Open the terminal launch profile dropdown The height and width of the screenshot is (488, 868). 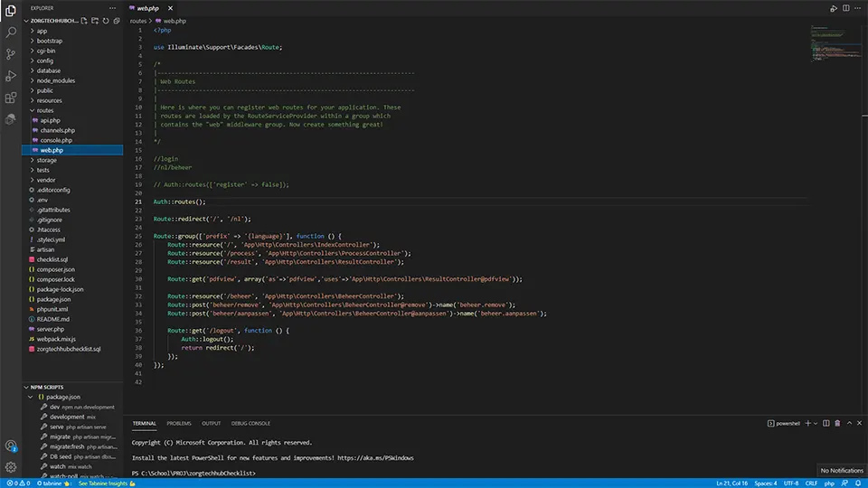click(816, 423)
